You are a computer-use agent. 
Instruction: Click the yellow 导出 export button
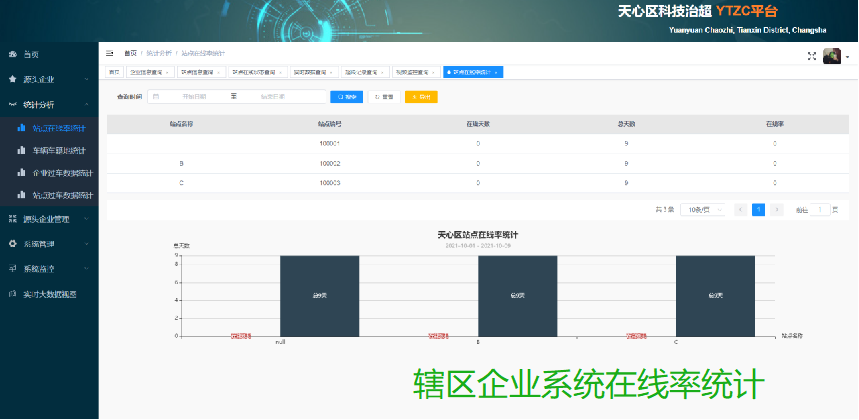click(x=421, y=97)
